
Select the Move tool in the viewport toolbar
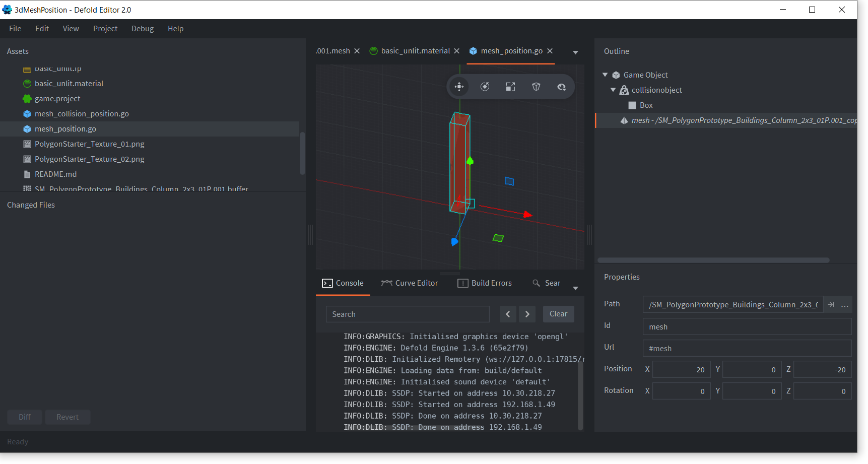tap(459, 86)
